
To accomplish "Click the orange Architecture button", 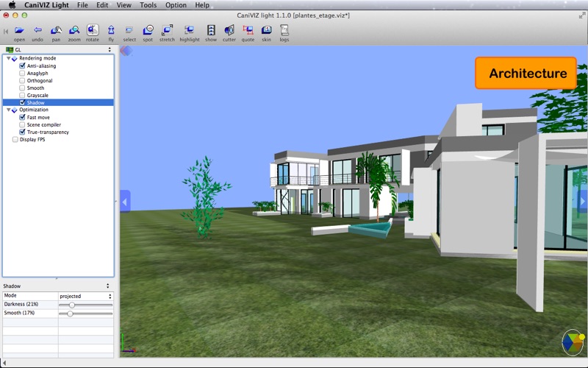I will point(526,73).
